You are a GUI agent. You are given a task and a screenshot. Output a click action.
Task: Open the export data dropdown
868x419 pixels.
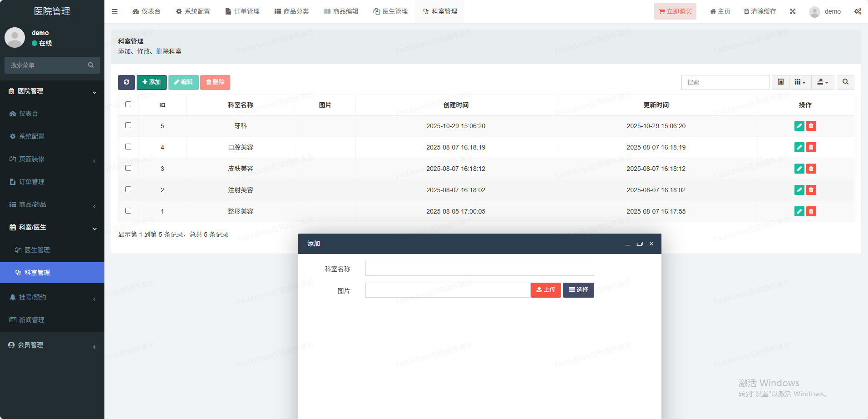pos(823,82)
